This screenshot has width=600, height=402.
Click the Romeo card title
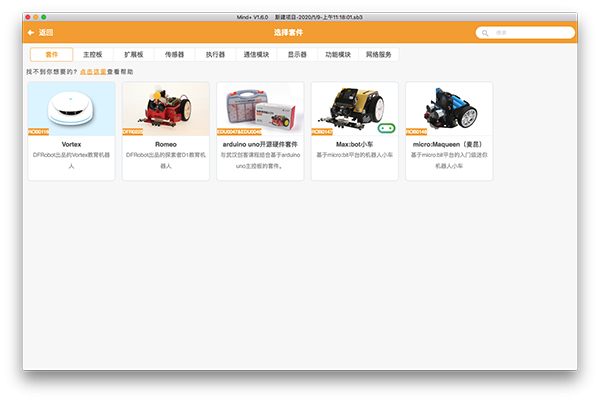click(166, 145)
